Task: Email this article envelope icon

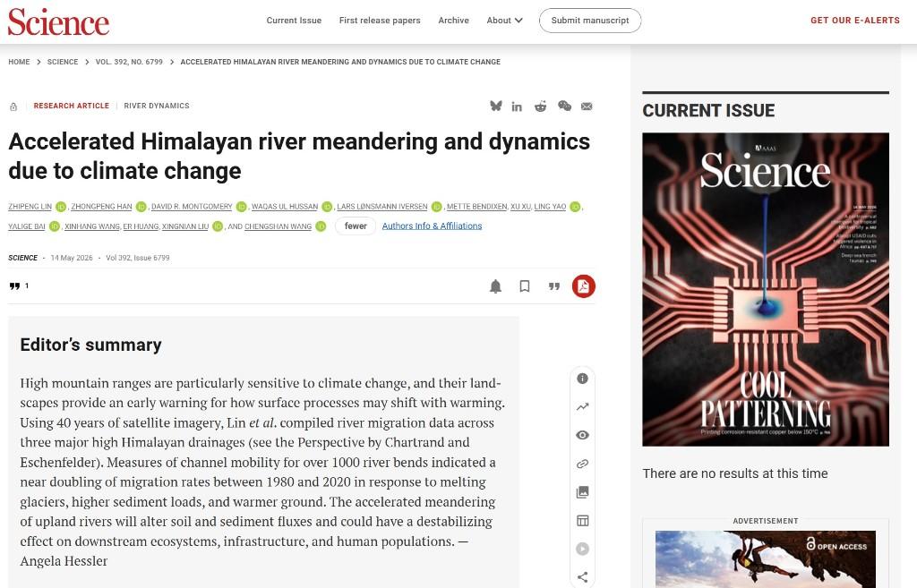Action: click(587, 107)
